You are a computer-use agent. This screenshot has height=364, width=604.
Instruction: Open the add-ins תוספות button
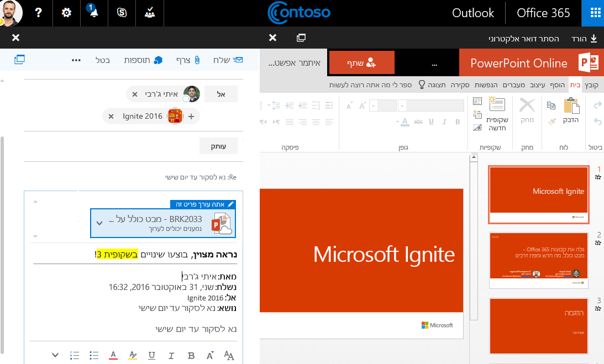pyautogui.click(x=143, y=60)
